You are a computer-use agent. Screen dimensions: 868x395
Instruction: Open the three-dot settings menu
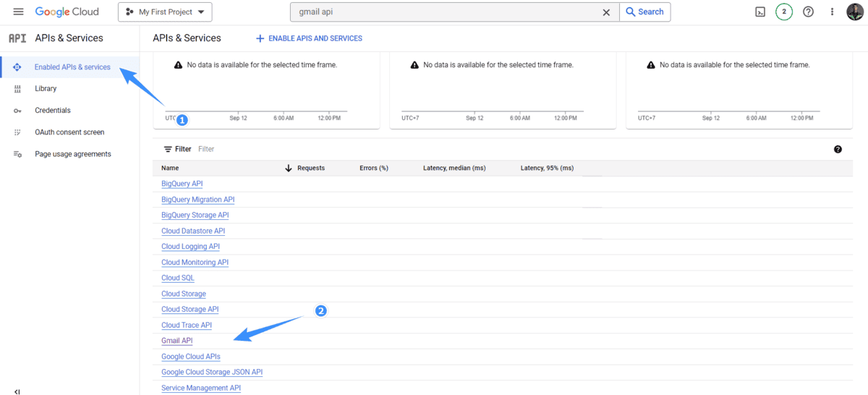tap(833, 12)
